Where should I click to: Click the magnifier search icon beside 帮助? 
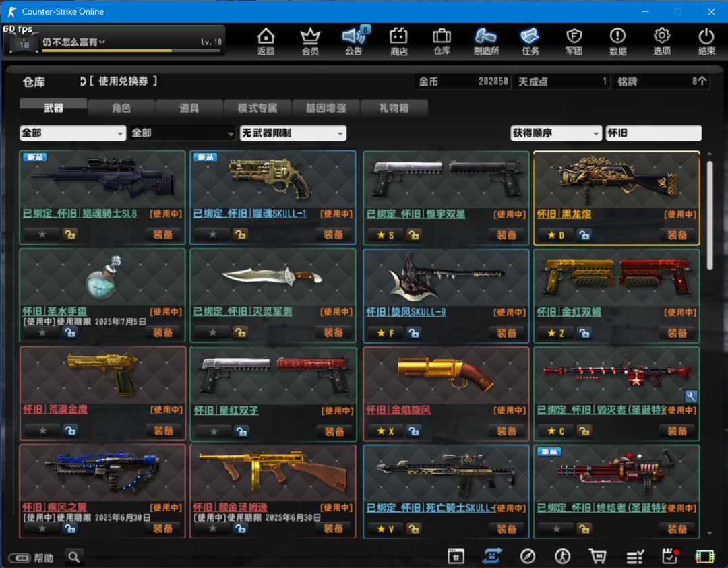[74, 557]
